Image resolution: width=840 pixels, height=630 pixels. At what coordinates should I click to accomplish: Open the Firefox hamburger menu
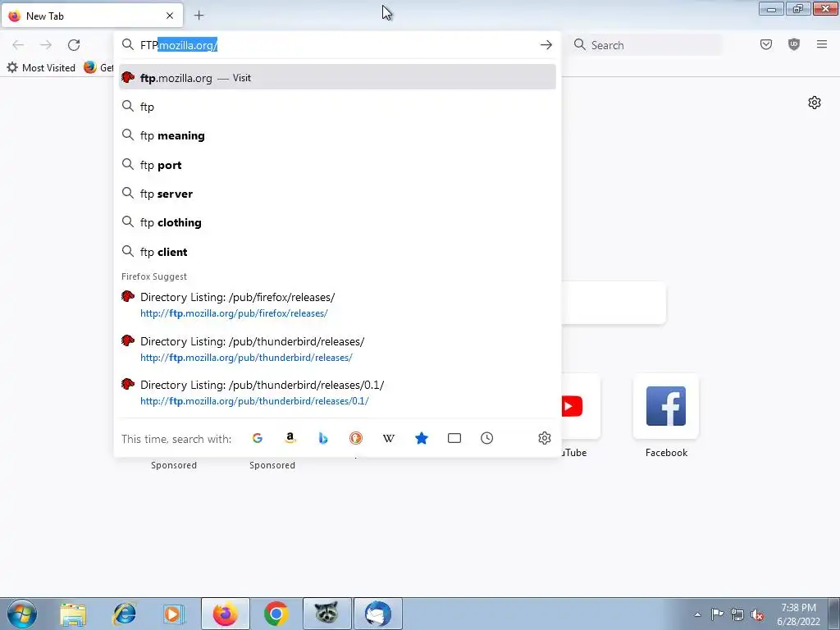pyautogui.click(x=822, y=45)
